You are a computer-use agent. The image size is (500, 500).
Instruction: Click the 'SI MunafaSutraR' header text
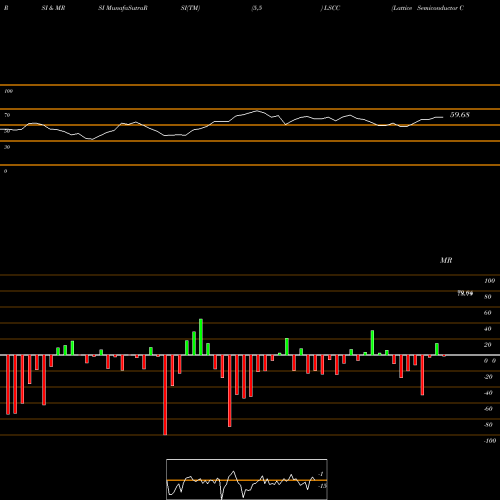pos(123,8)
